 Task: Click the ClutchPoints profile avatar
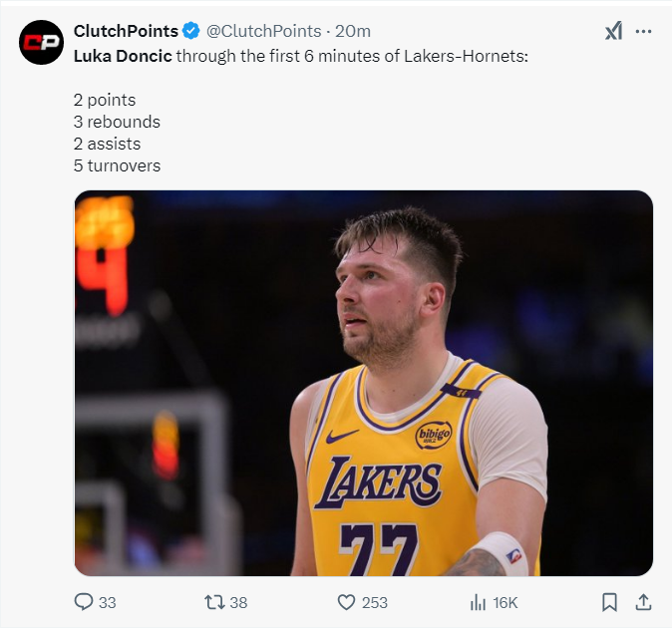tap(42, 42)
